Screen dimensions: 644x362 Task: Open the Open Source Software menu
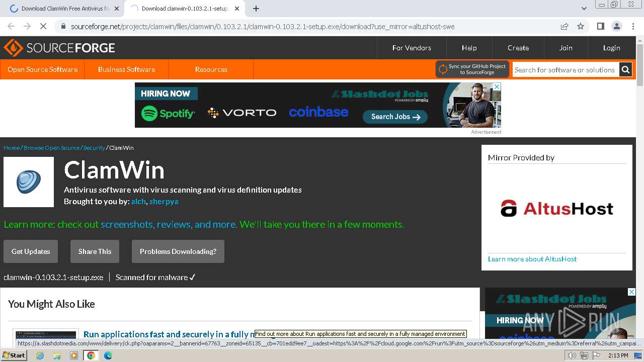point(42,69)
